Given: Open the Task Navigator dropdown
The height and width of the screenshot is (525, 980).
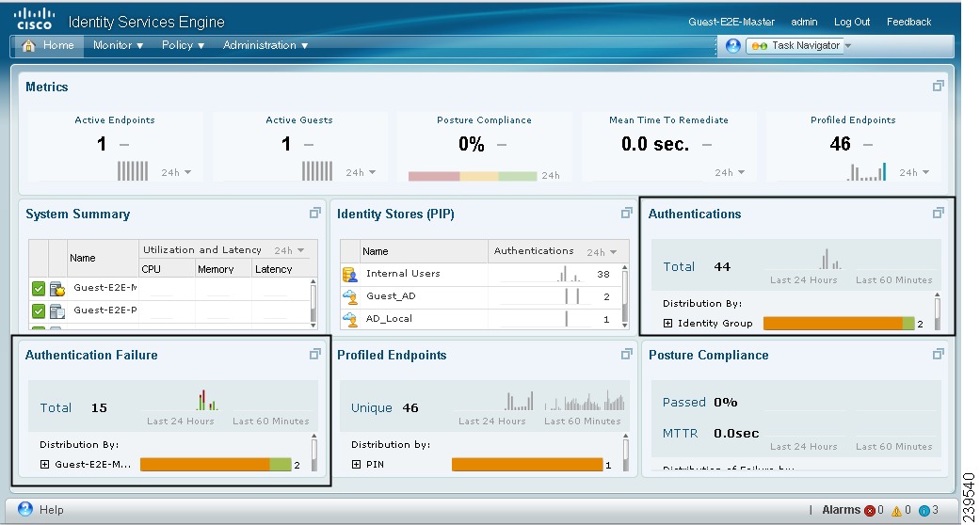Looking at the screenshot, I should [x=848, y=45].
